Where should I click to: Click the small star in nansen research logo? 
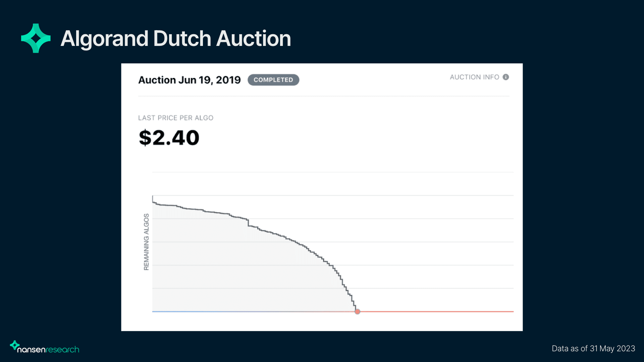coord(14,345)
